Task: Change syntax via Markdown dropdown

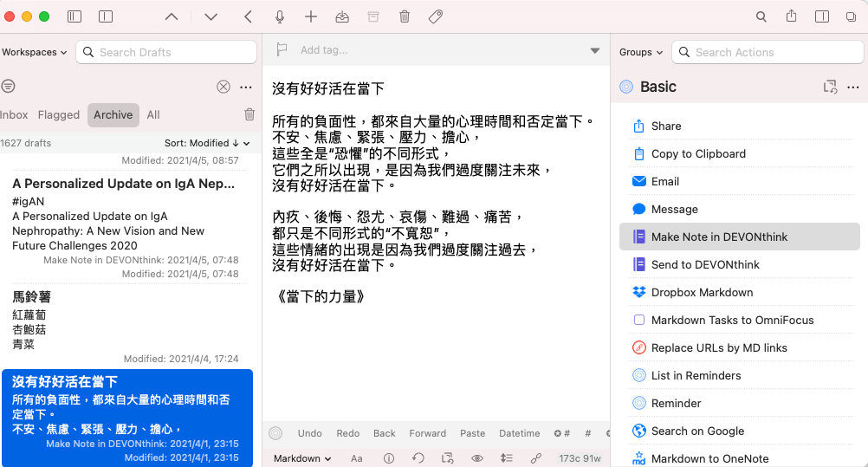Action: click(302, 458)
